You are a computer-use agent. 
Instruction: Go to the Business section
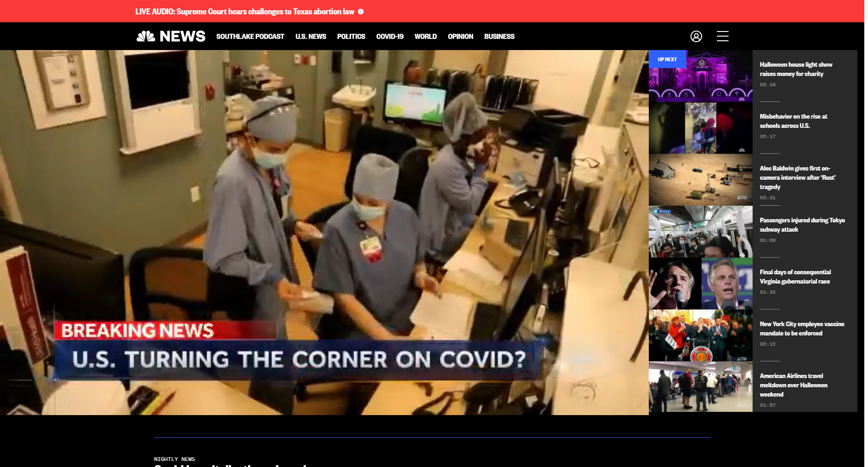point(499,36)
